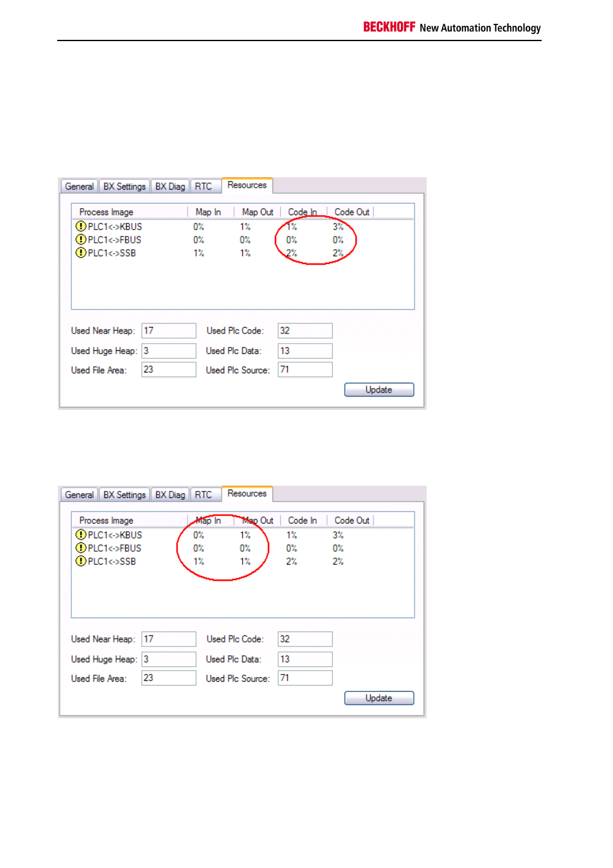Image resolution: width=613 pixels, height=868 pixels.
Task: Click the Used Near Heap field in the upper dialog
Action: tap(169, 331)
